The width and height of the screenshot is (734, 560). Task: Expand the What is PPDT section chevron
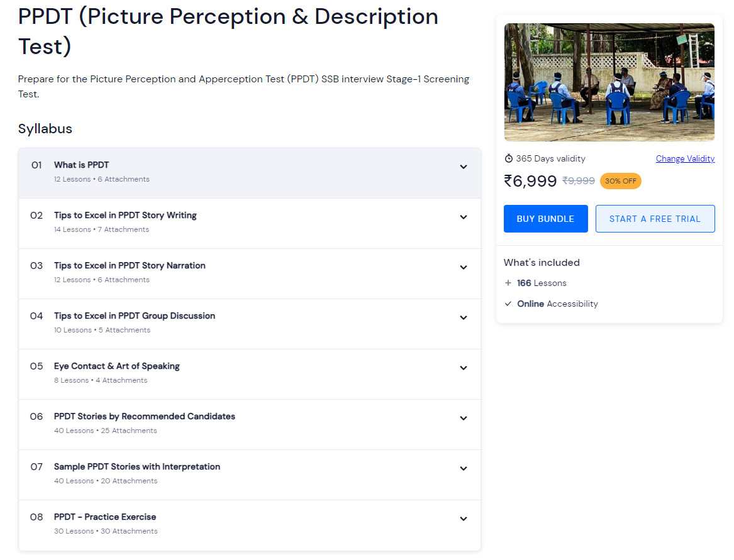tap(464, 167)
